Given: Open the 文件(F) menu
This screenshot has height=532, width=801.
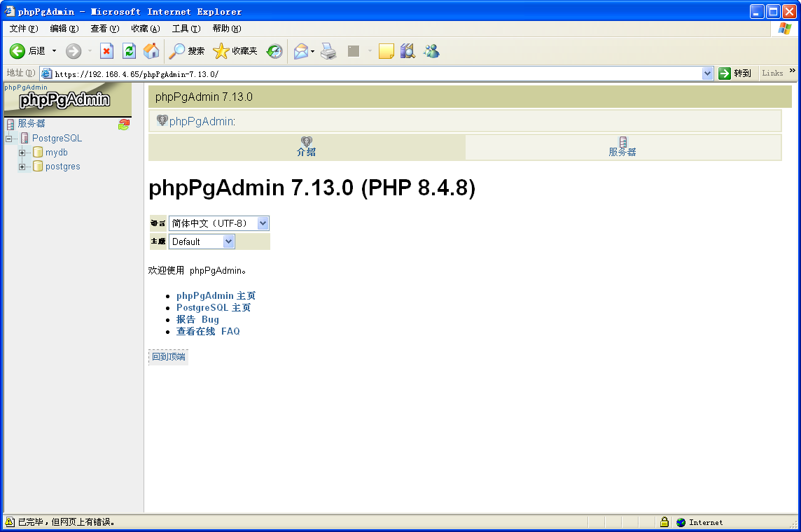Looking at the screenshot, I should (x=24, y=29).
